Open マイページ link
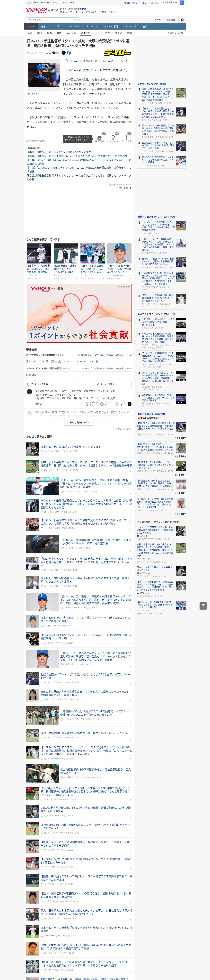210x980 pixels. (x=157, y=20)
